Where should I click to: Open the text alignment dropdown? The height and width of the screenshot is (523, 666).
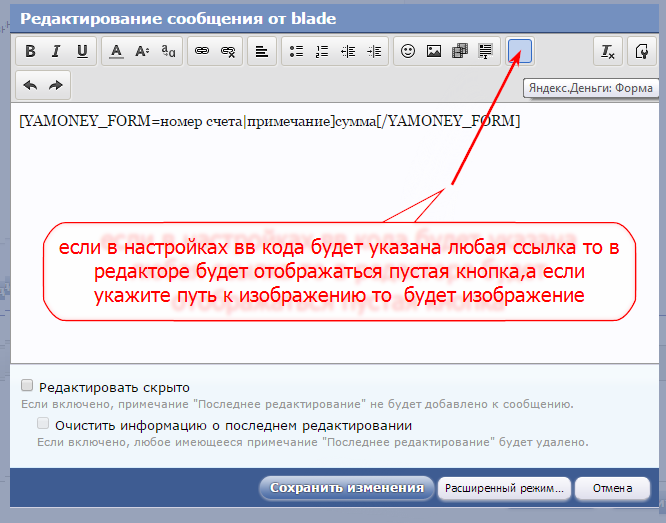(261, 51)
